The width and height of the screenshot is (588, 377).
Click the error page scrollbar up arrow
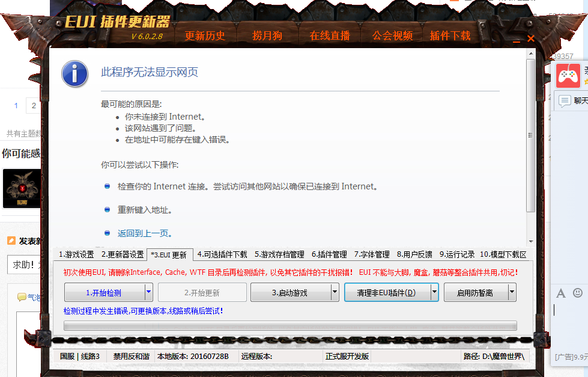click(530, 54)
